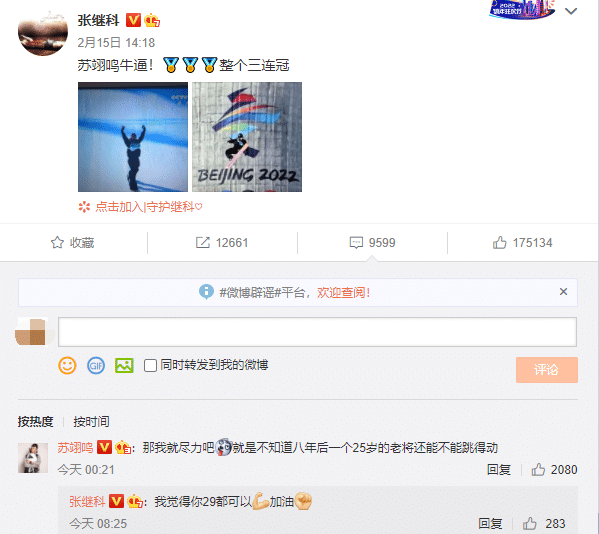The image size is (599, 534).
Task: Enable 同时转发到我的微博 checkbox
Action: (x=150, y=366)
